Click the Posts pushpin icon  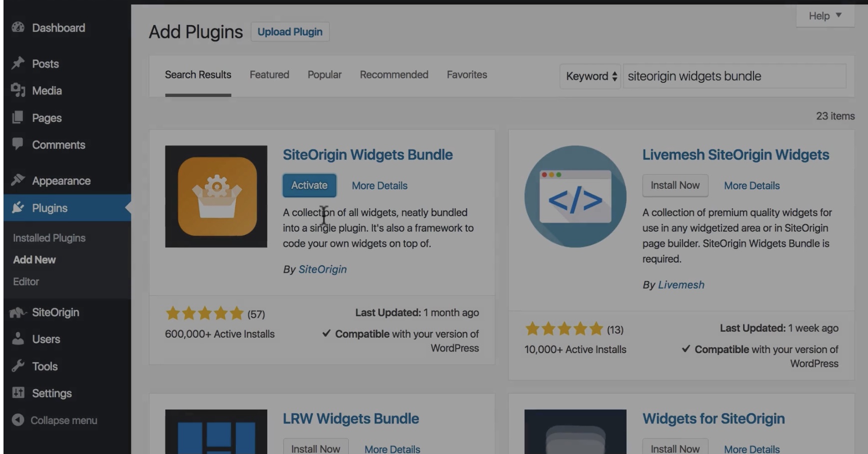click(18, 63)
